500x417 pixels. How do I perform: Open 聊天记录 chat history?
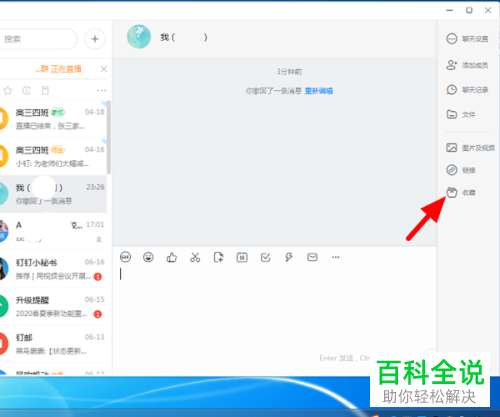(x=467, y=90)
